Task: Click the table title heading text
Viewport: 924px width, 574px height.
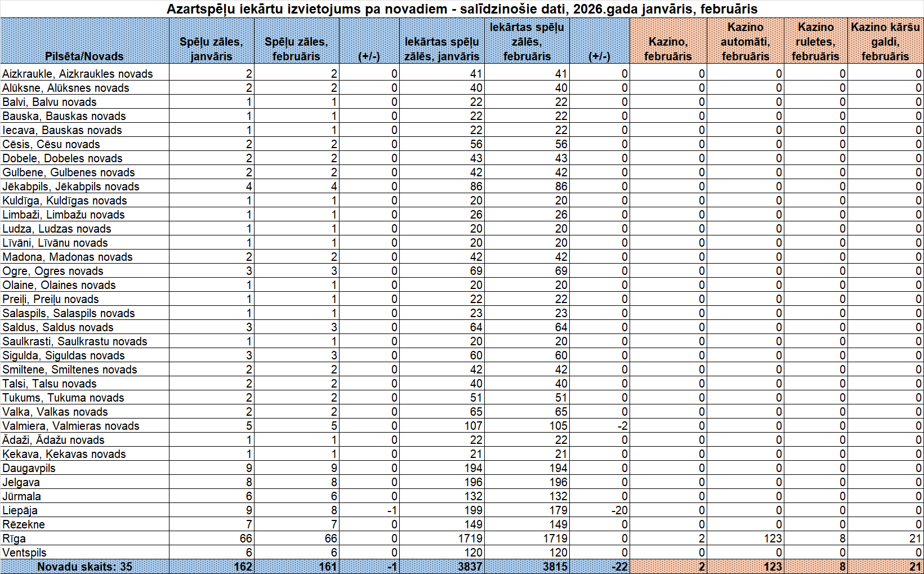Action: (462, 9)
